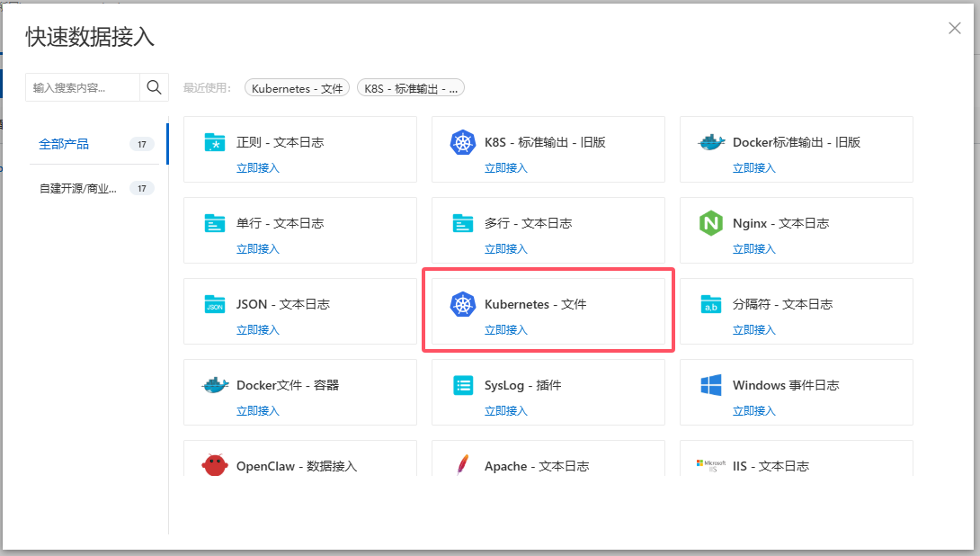Close the 快速数据接入 dialog
Viewport: 980px width, 556px height.
click(x=954, y=28)
